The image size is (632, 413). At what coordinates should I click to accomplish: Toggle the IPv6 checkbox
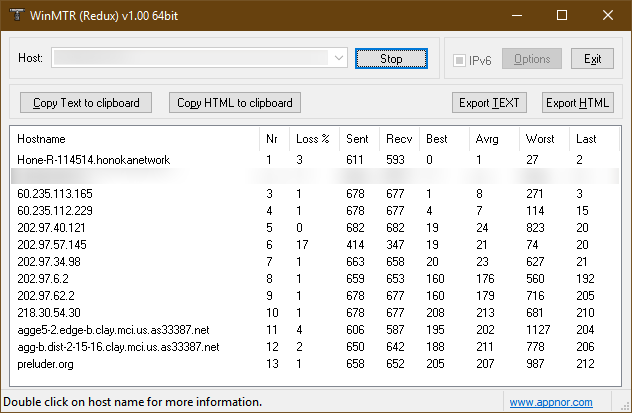pos(461,59)
